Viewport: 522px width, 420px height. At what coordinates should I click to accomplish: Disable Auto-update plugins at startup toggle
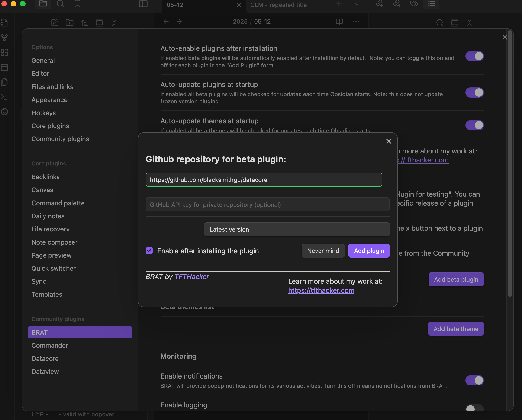474,92
